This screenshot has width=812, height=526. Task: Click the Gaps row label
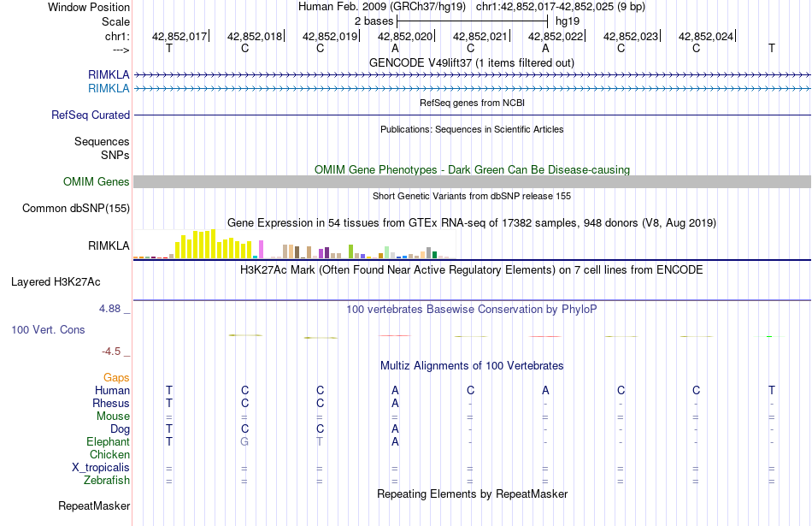click(116, 378)
